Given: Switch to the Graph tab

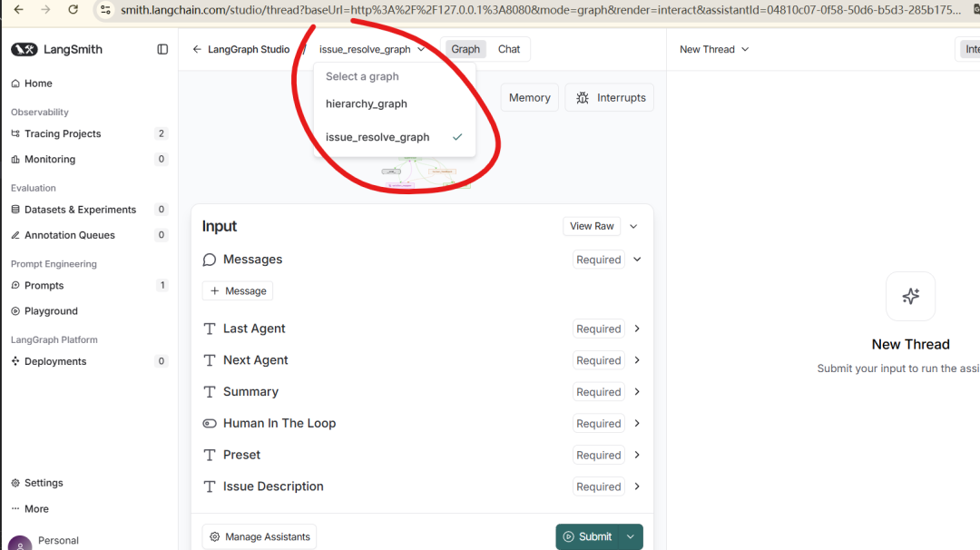Looking at the screenshot, I should [x=465, y=49].
